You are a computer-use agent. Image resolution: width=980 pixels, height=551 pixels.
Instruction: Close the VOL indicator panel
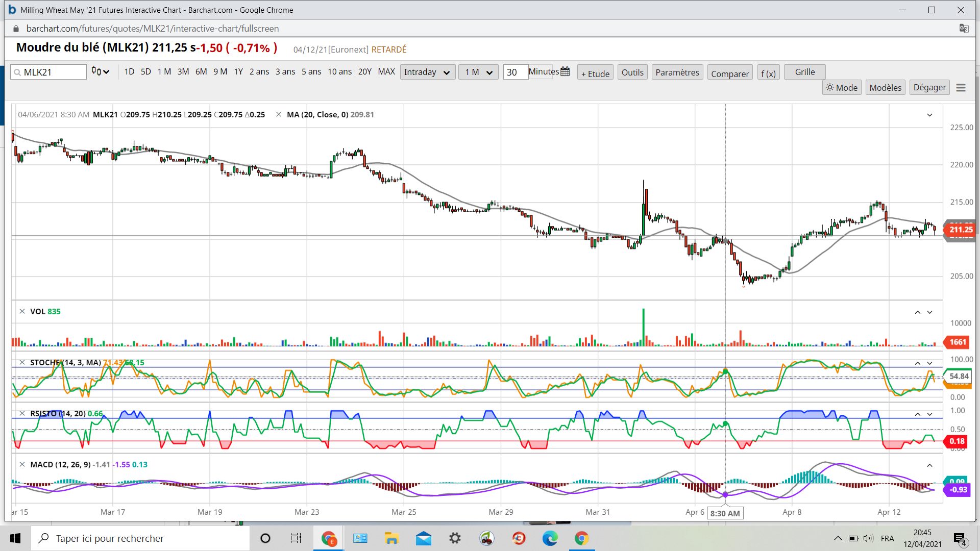point(22,311)
